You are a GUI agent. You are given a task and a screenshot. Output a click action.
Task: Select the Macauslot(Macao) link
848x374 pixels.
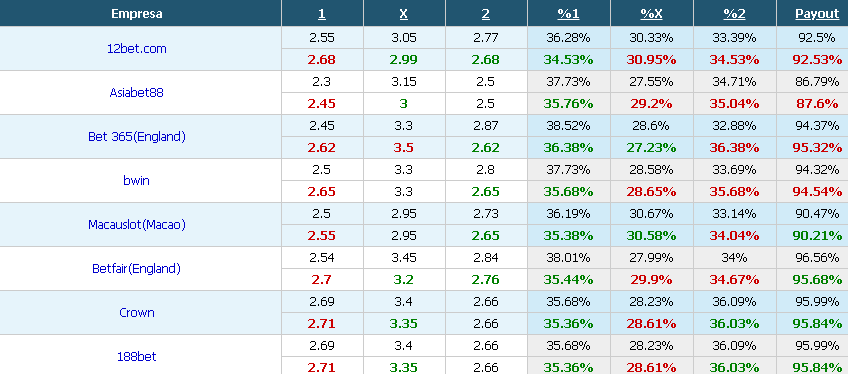136,224
